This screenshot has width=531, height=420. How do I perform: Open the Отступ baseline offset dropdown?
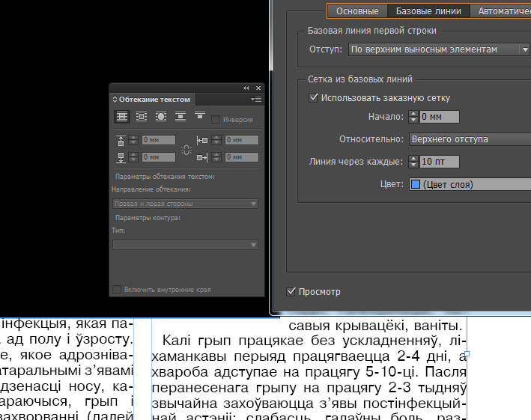tap(439, 49)
